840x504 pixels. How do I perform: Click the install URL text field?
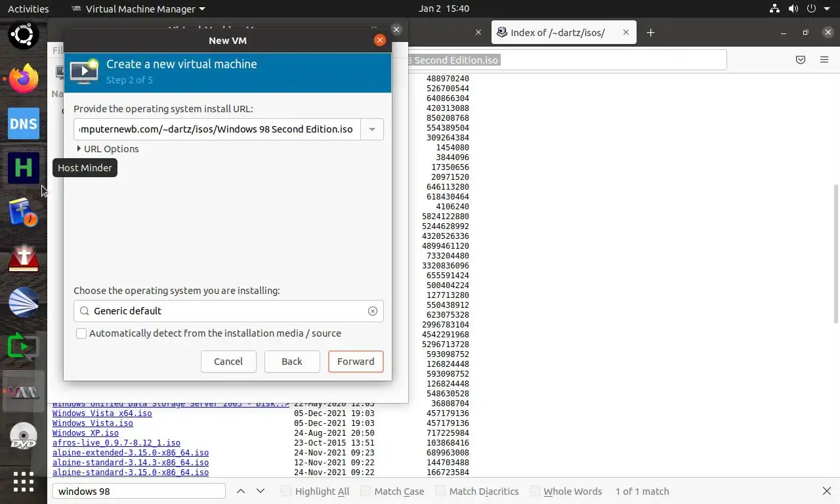[217, 129]
